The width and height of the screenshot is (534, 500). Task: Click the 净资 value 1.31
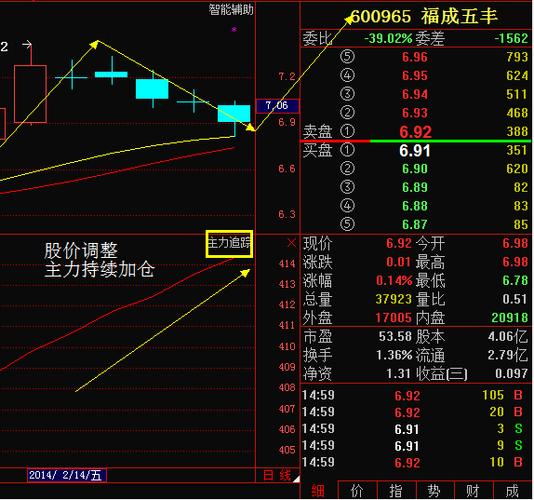click(398, 374)
